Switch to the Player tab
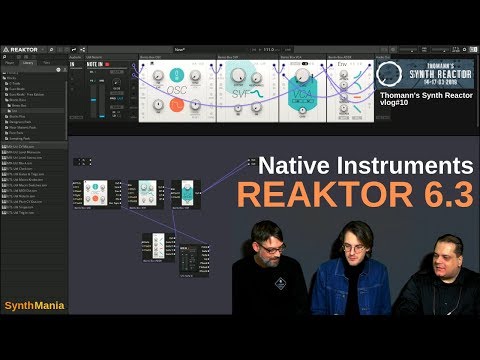This screenshot has width=480, height=360. click(10, 63)
